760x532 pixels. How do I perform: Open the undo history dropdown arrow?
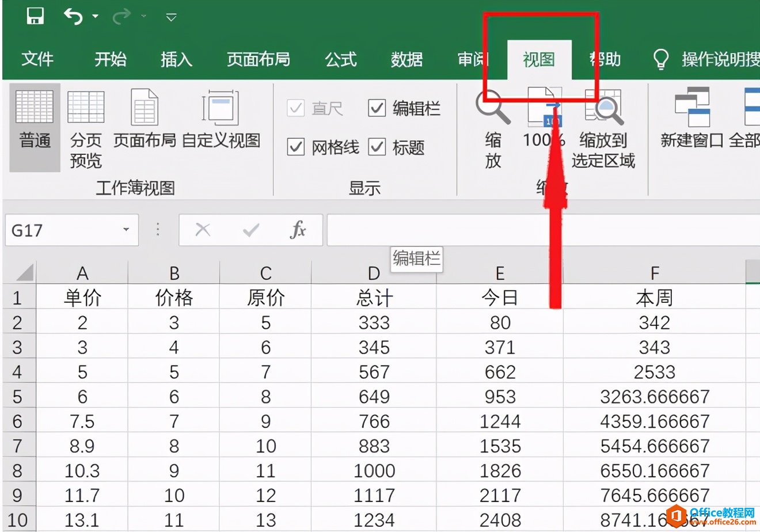[x=96, y=17]
